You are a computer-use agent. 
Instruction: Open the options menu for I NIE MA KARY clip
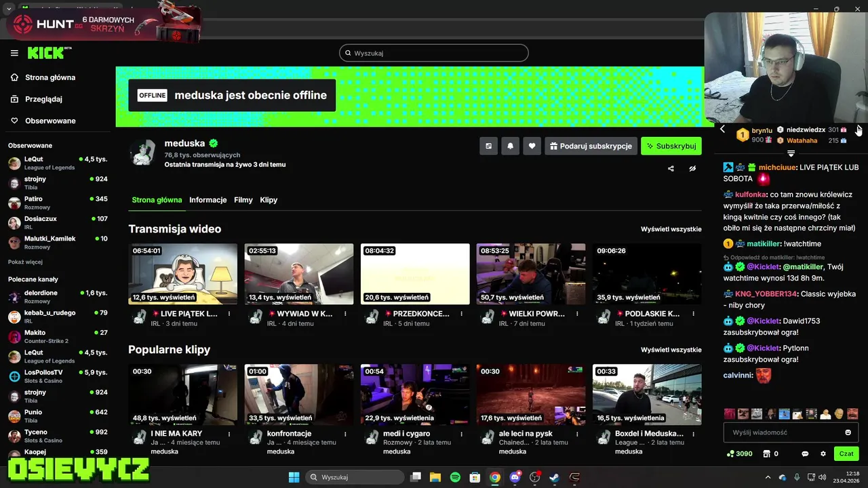(x=229, y=434)
